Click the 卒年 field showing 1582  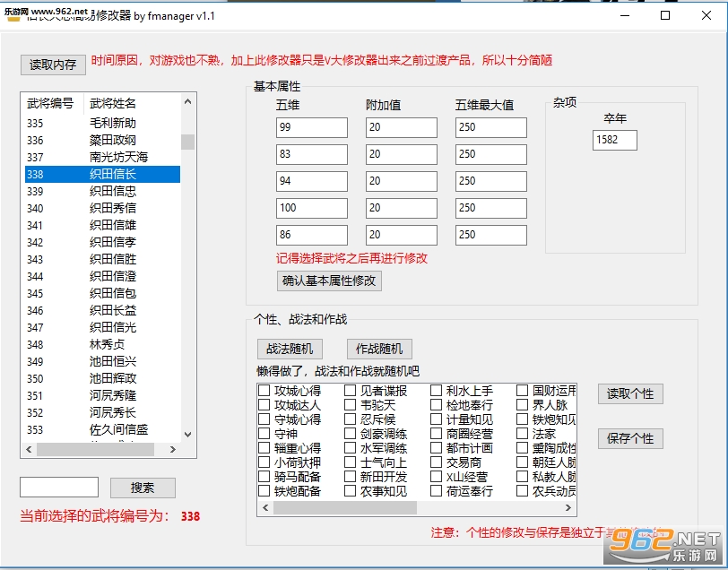click(x=615, y=140)
